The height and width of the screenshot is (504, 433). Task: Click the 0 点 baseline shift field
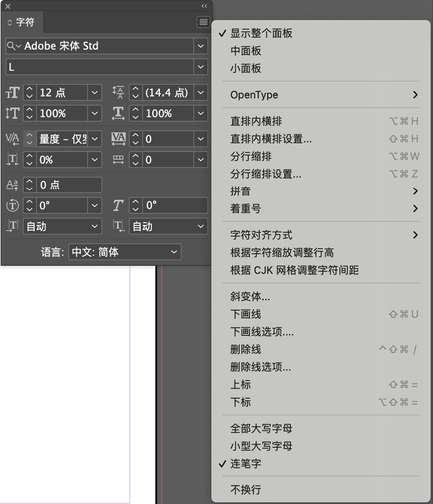(x=68, y=185)
